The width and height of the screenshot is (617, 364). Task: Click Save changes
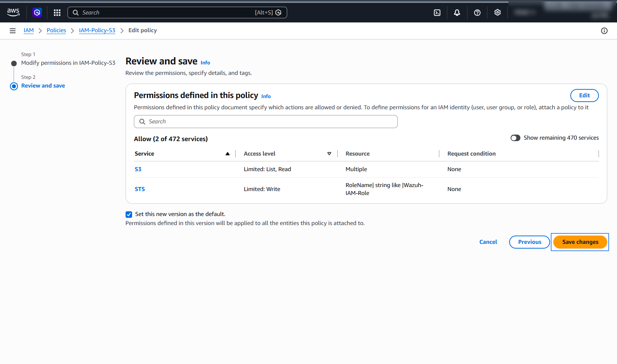pos(580,242)
